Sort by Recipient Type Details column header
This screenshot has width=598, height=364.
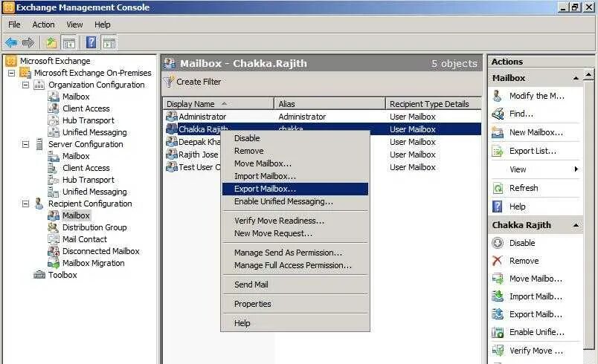tap(434, 104)
